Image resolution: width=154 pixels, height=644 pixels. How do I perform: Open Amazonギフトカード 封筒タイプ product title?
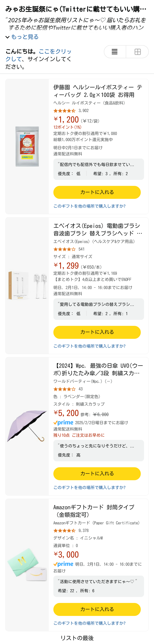click(94, 511)
